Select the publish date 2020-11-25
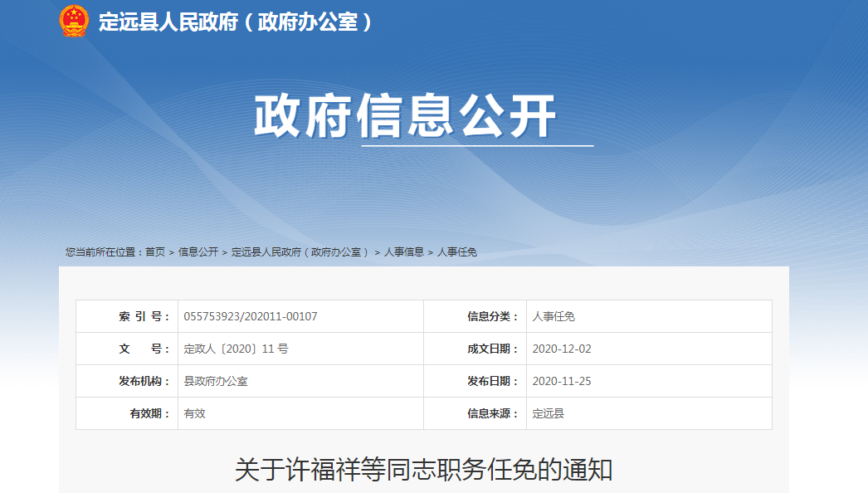This screenshot has width=868, height=493. pos(562,381)
